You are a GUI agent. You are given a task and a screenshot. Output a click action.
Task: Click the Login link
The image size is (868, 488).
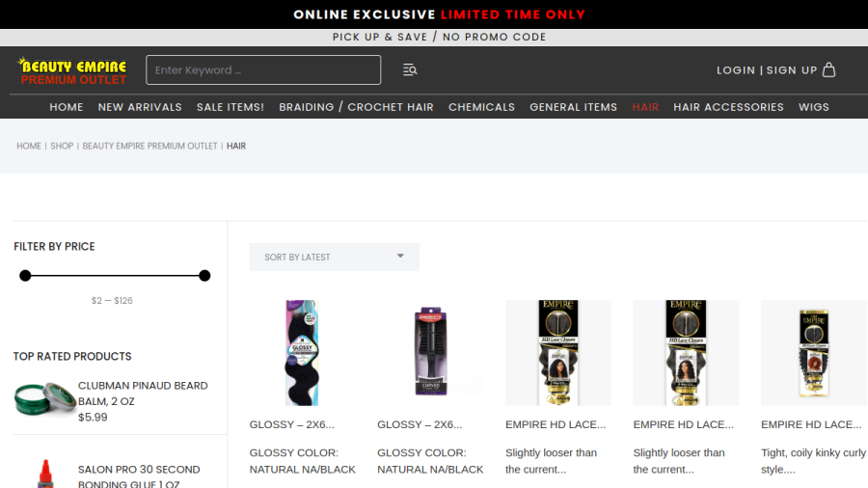tap(736, 70)
